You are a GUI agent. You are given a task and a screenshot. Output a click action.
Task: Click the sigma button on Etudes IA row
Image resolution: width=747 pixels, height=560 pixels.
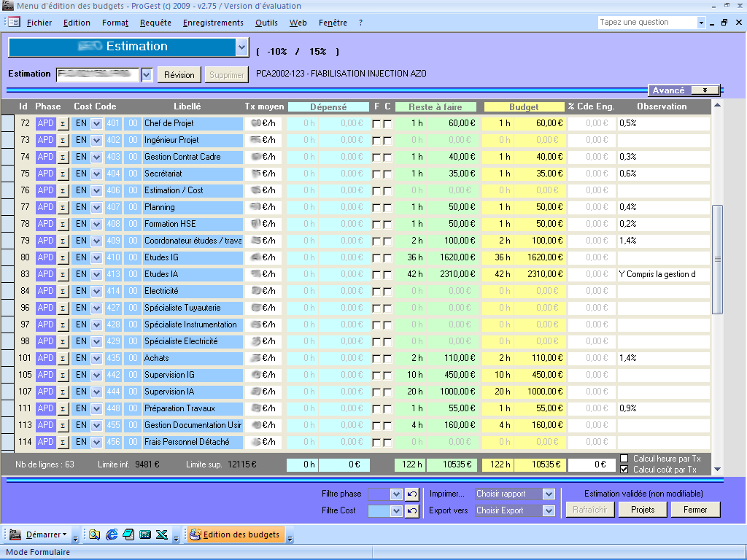(x=63, y=275)
